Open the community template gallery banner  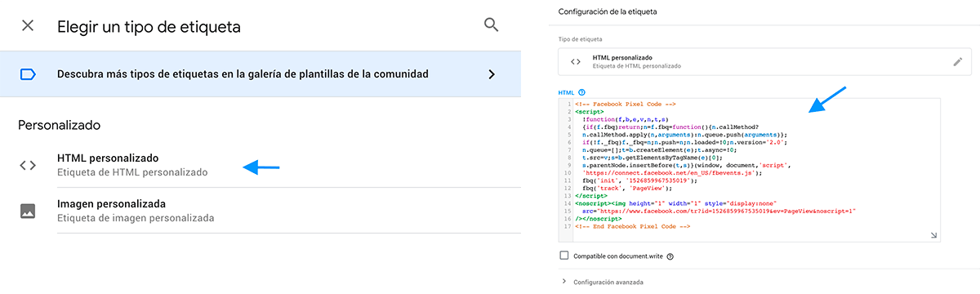tap(261, 74)
